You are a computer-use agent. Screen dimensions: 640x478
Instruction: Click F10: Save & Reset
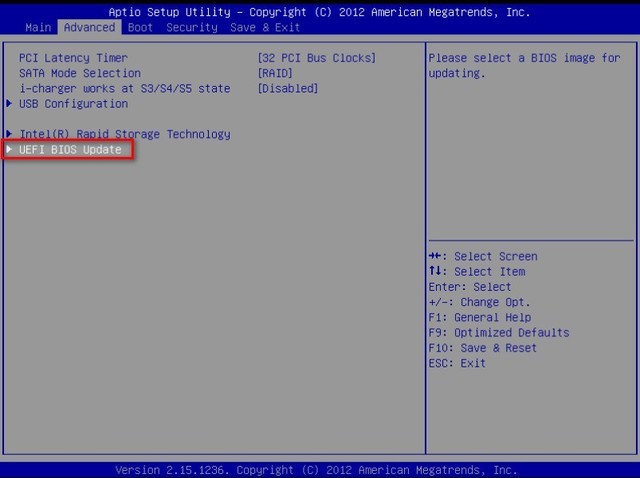[482, 348]
